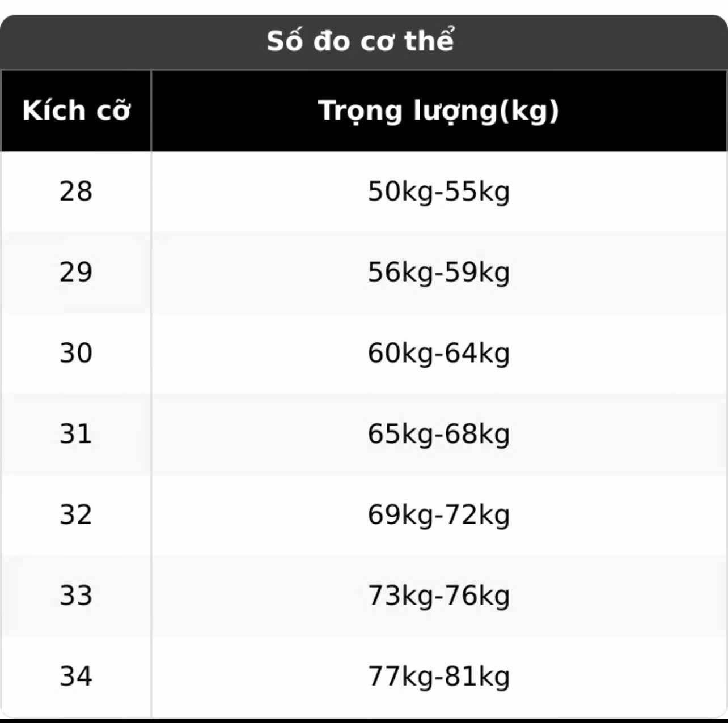Viewport: 728px width, 723px height.
Task: Click size 28 in the table
Action: click(76, 192)
